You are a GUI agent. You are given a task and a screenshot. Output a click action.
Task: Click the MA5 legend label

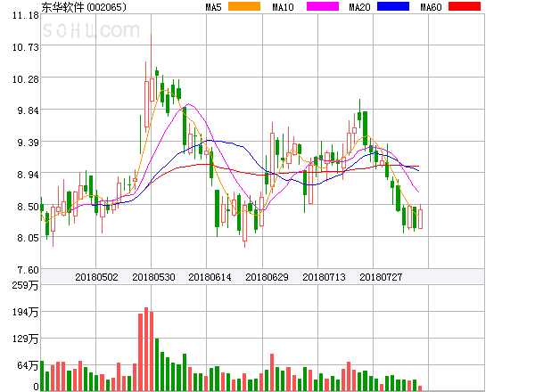click(x=214, y=7)
